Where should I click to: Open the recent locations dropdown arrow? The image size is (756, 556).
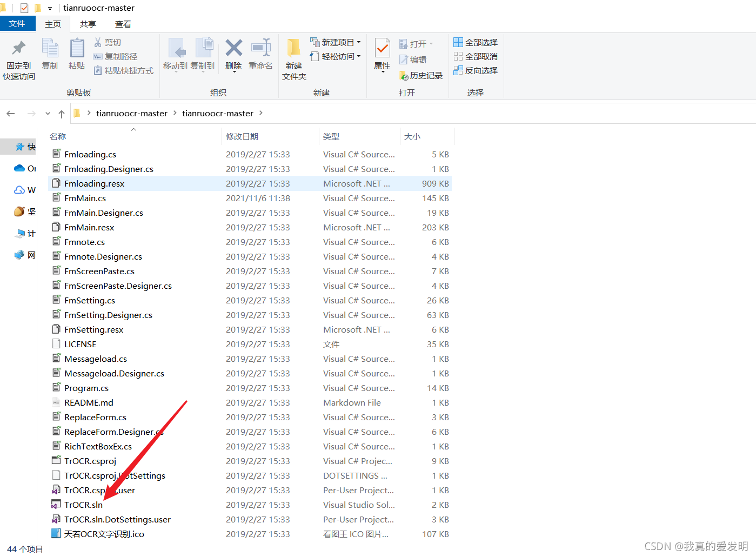[48, 114]
